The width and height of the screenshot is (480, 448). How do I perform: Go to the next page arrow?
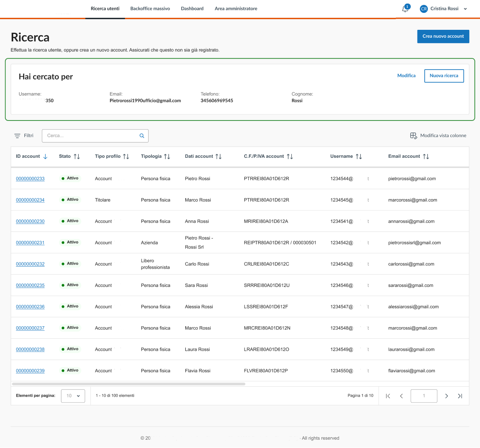pos(446,396)
